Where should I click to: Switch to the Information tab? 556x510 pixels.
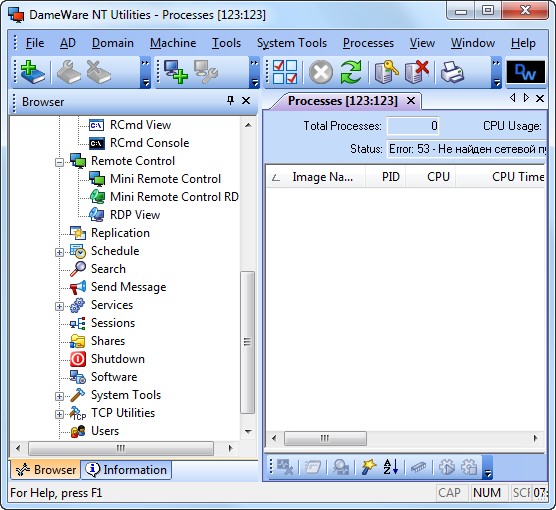[x=126, y=470]
